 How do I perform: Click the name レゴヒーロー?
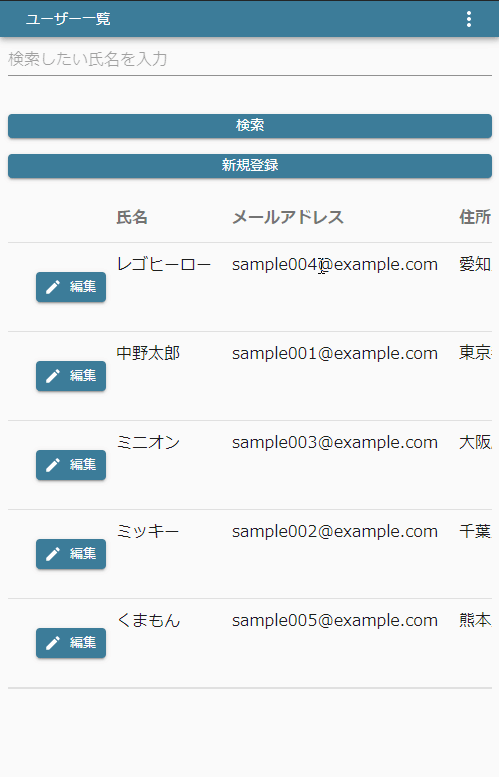(164, 265)
